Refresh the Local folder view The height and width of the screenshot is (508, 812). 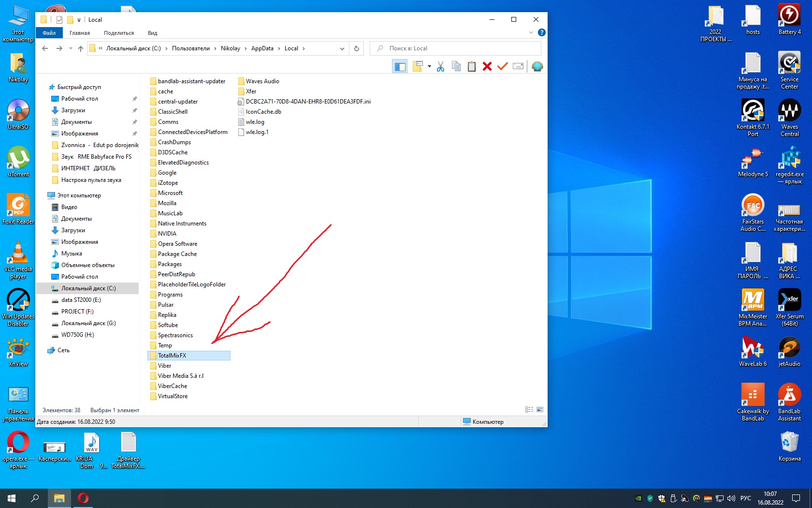point(357,48)
